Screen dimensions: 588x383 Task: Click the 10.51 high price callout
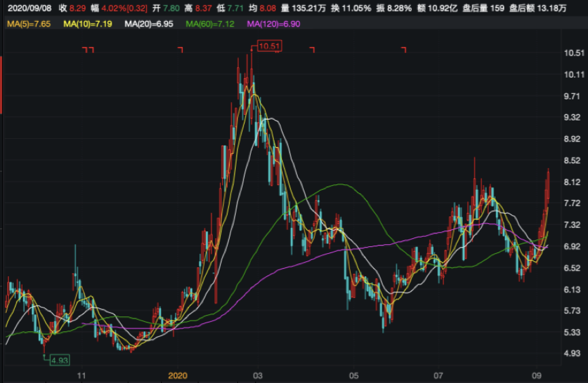click(x=269, y=46)
